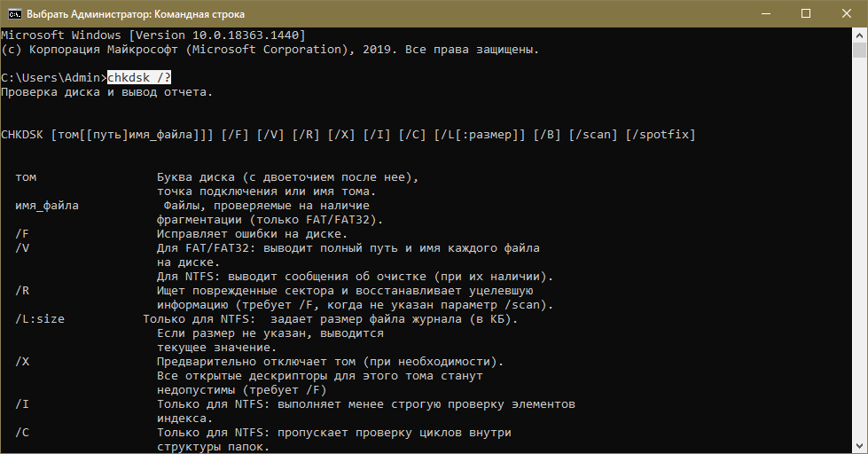Click the [/spotfix] option in syntax line
The width and height of the screenshot is (868, 454).
click(661, 135)
